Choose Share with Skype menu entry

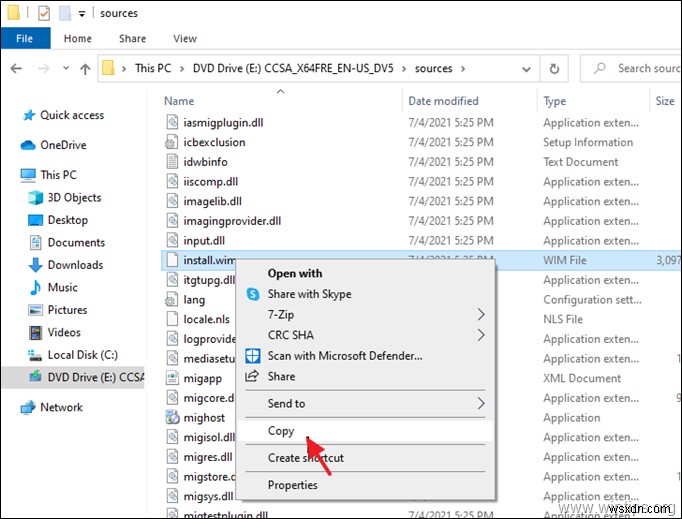(x=309, y=294)
